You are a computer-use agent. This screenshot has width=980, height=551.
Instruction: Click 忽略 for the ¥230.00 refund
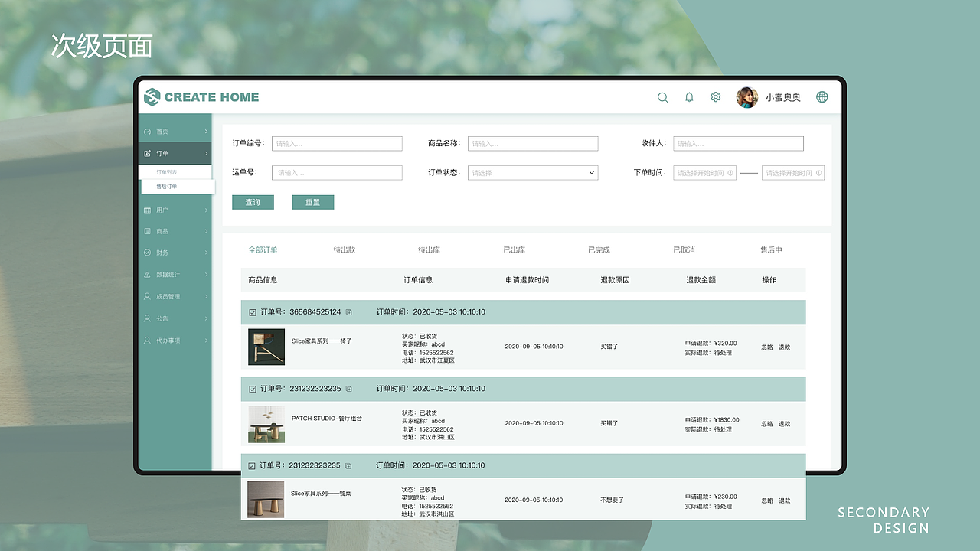pyautogui.click(x=767, y=500)
